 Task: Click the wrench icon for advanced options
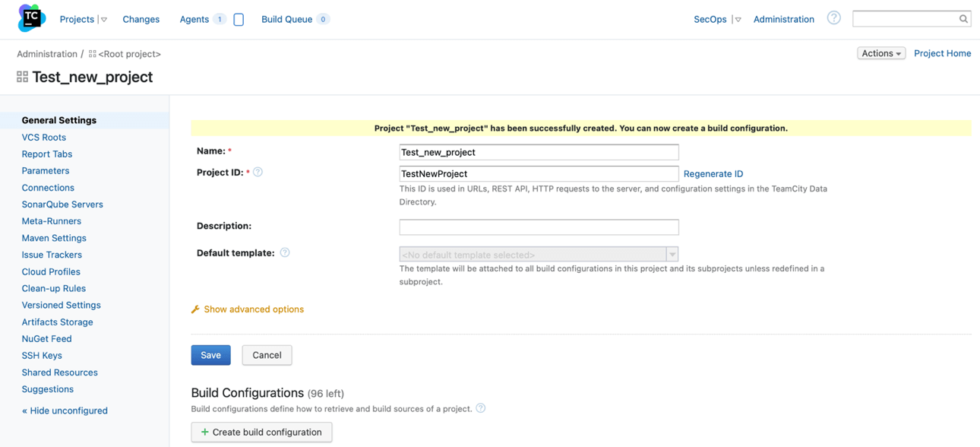coord(195,309)
